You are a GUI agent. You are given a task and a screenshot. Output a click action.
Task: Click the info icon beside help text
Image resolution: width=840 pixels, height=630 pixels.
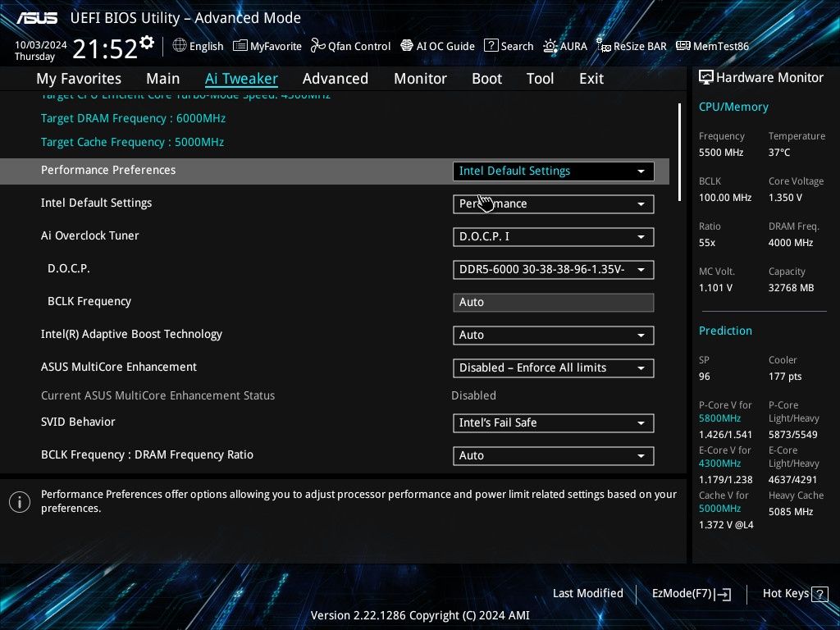[x=20, y=502]
